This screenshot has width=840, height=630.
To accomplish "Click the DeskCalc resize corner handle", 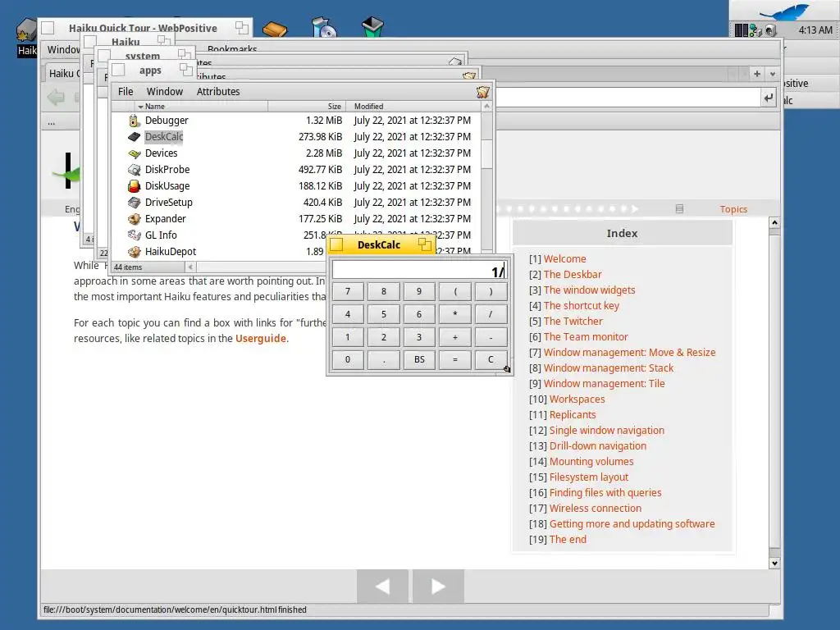I will (507, 368).
